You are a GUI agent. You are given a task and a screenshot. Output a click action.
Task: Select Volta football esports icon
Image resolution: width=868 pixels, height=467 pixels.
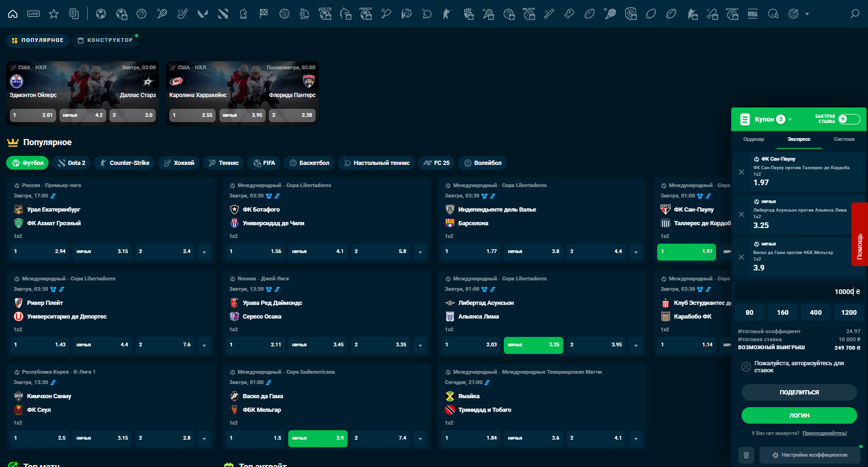tap(325, 14)
